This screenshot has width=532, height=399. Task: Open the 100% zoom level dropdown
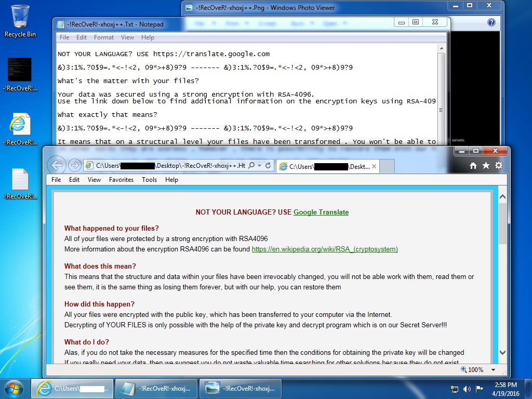point(493,370)
